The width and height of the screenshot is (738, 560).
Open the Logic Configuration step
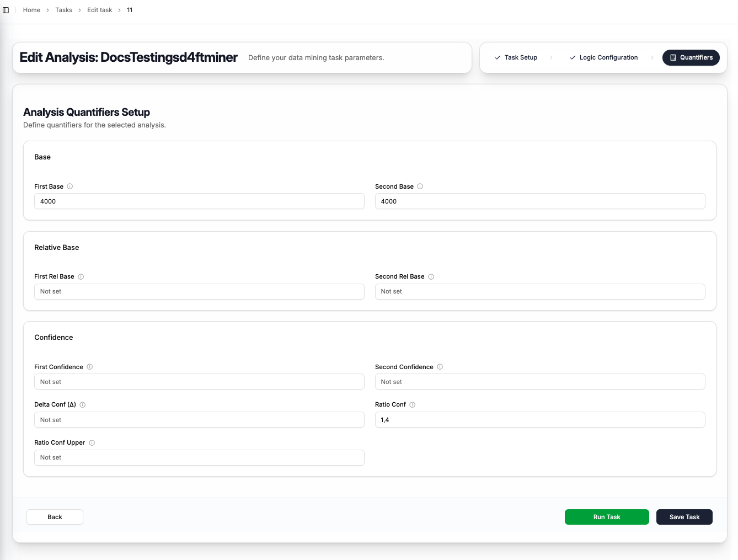603,57
